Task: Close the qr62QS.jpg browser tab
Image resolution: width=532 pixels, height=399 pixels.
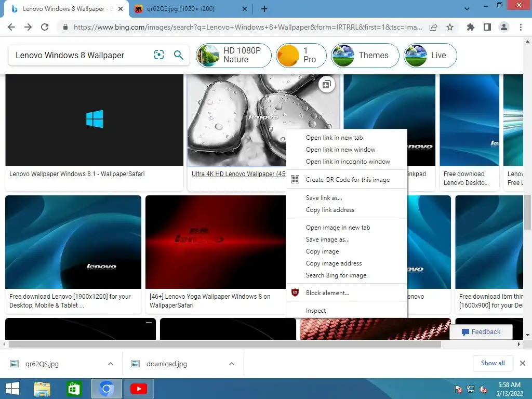Action: [x=244, y=9]
